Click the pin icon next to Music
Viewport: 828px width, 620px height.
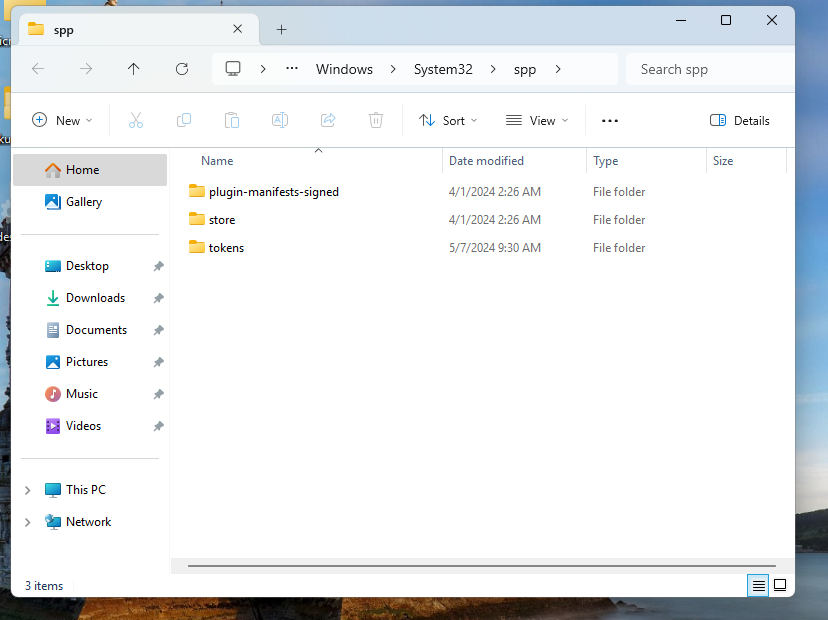(x=158, y=394)
